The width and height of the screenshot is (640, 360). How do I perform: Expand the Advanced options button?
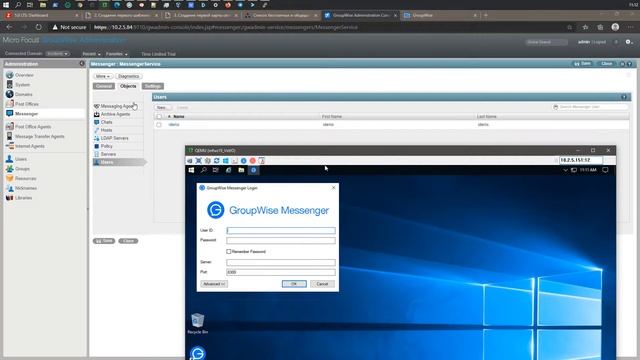coord(214,284)
